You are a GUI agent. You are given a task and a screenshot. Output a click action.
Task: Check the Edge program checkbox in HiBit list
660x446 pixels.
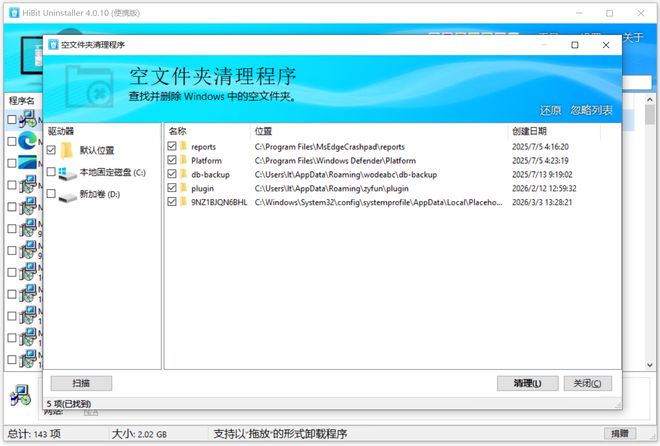pyautogui.click(x=12, y=141)
